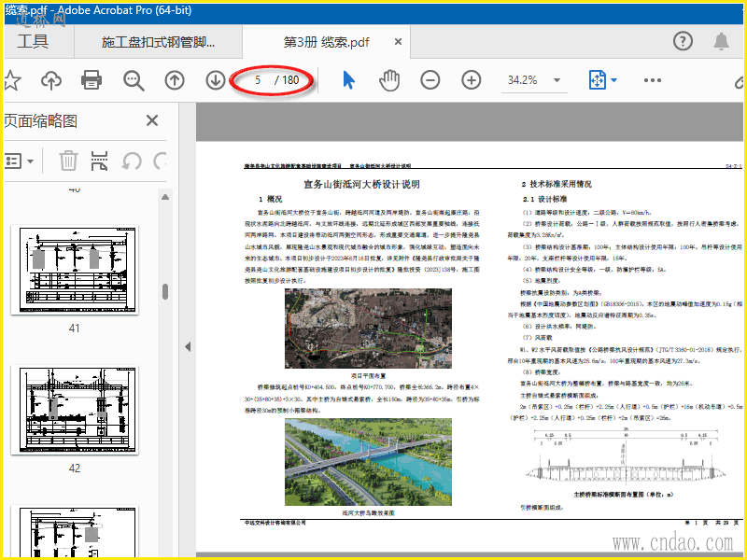The height and width of the screenshot is (560, 747).
Task: Click the page number input field
Action: (x=259, y=80)
